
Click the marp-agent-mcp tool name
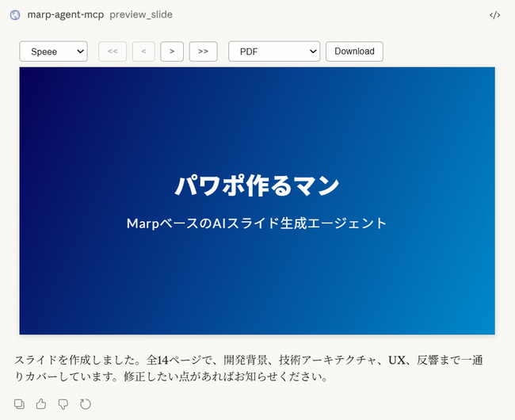(x=66, y=15)
